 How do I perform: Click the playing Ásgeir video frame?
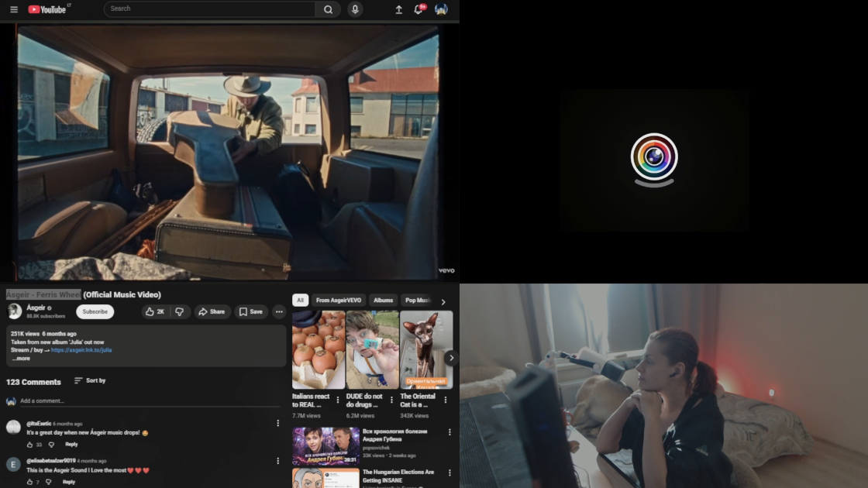tap(229, 152)
